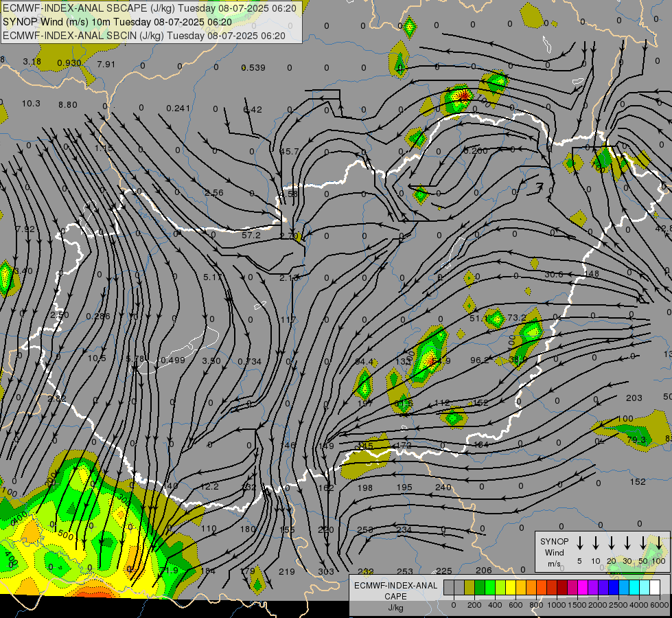672x618 pixels.
Task: Click the 100 m/s wind arrow in legend
Action: (659, 543)
